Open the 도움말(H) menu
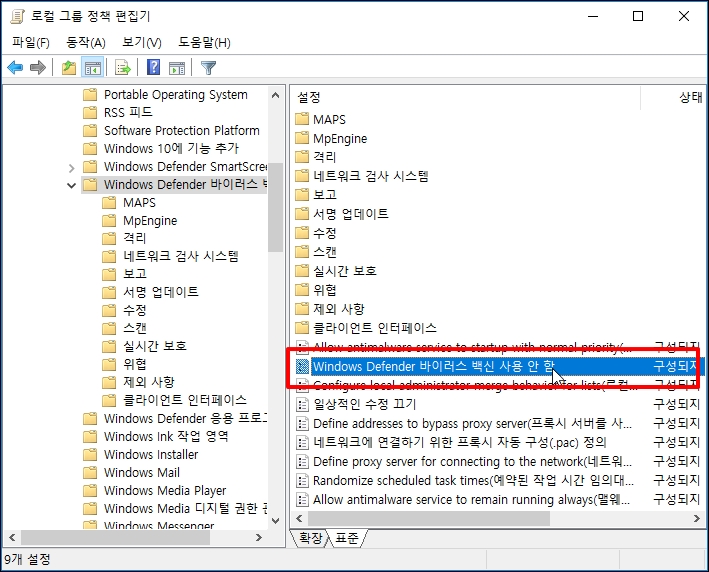 click(x=204, y=43)
